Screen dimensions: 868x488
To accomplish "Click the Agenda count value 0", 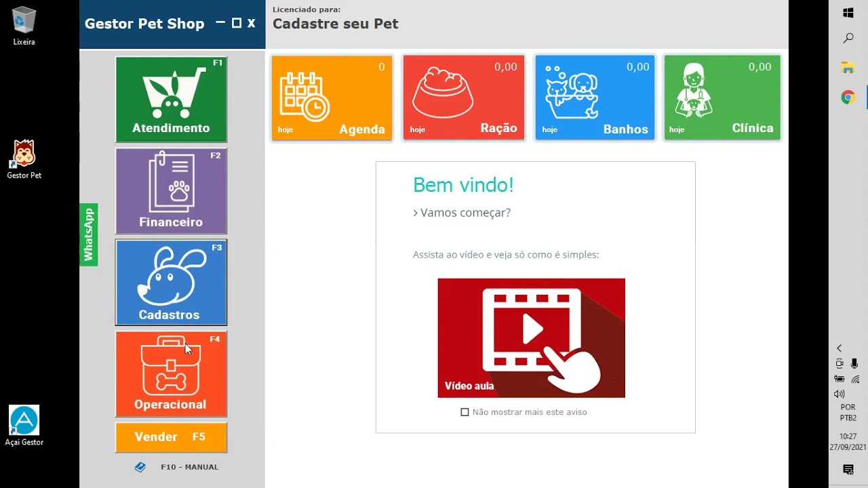I will pos(382,67).
